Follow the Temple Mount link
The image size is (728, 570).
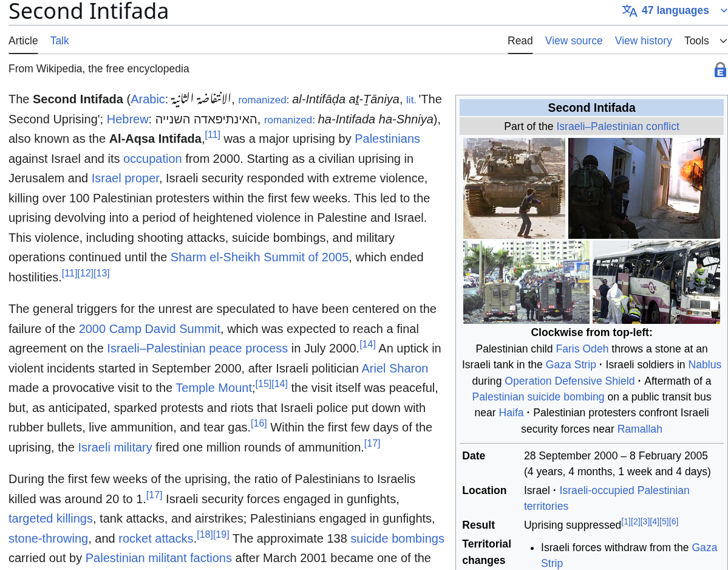pyautogui.click(x=214, y=388)
